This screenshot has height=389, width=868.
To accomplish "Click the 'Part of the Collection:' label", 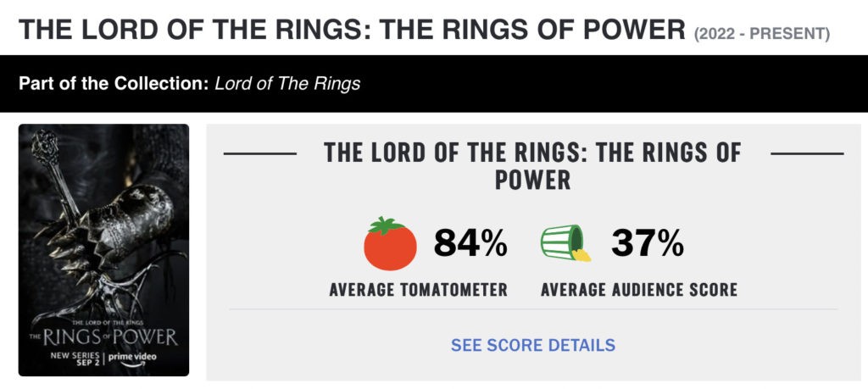I will pos(112,84).
